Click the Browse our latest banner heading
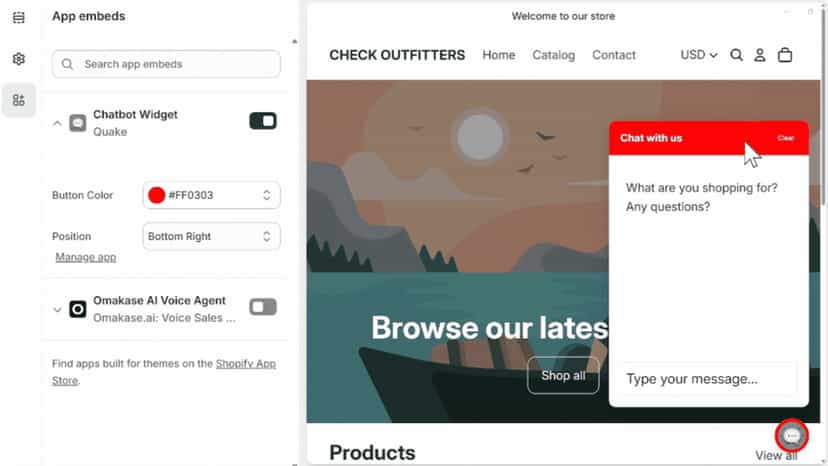The image size is (828, 466). click(490, 328)
